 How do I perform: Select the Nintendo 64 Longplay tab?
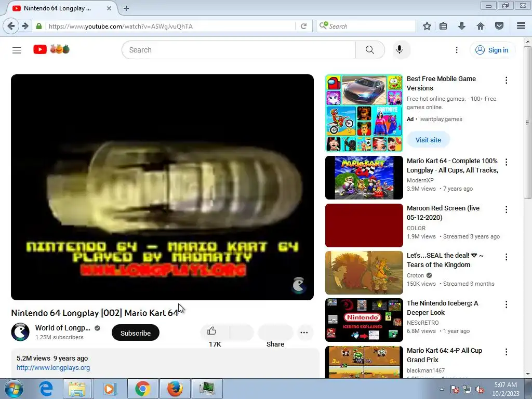pyautogui.click(x=60, y=8)
